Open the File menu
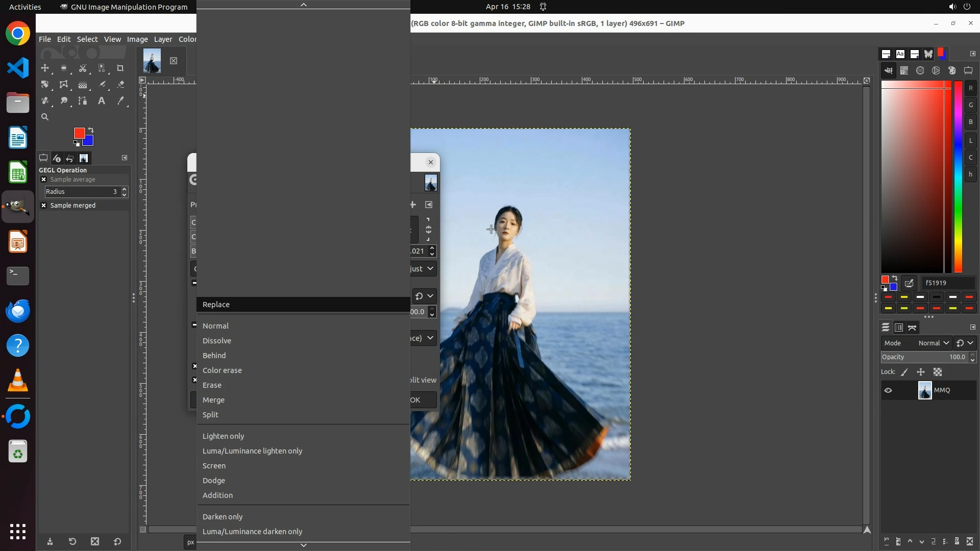Screen dimensions: 980x551 (45, 39)
